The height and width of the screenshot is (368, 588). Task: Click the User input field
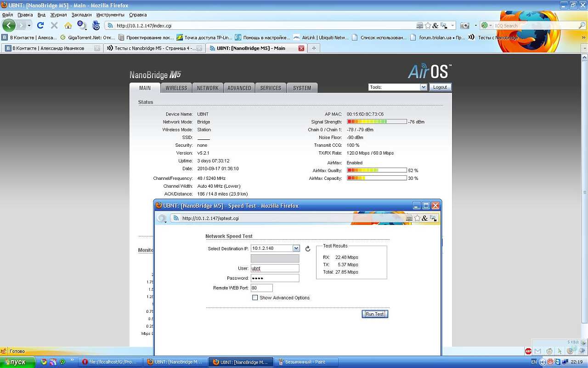(275, 268)
